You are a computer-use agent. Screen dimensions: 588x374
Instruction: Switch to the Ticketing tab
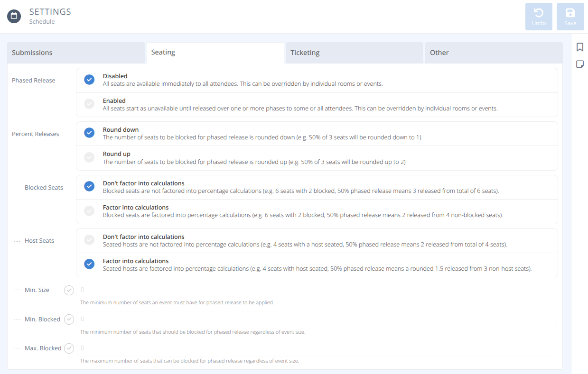click(x=354, y=53)
